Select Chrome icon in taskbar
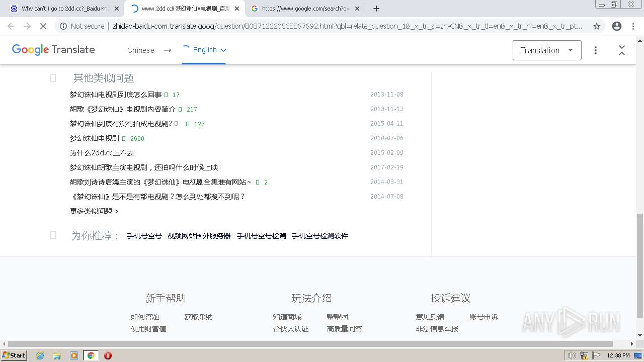 click(91, 355)
